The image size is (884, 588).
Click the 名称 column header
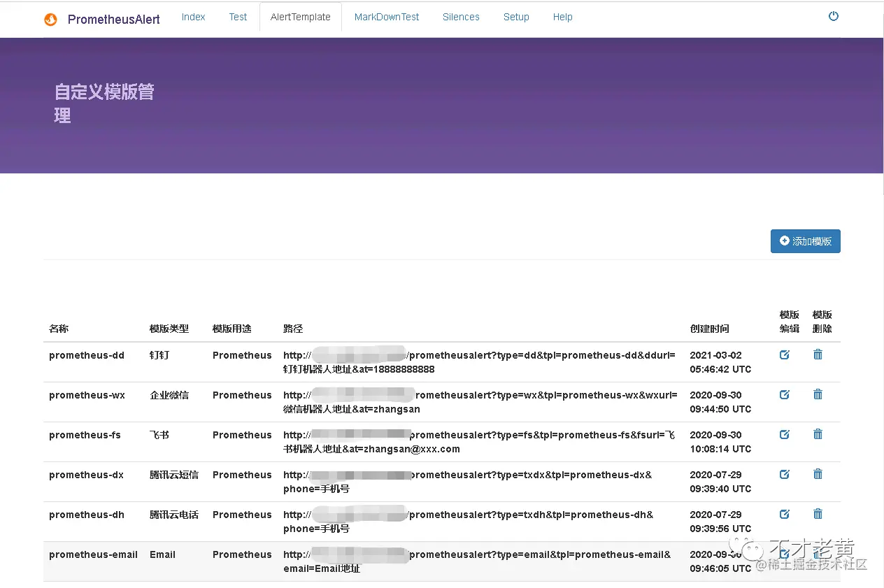pos(59,329)
